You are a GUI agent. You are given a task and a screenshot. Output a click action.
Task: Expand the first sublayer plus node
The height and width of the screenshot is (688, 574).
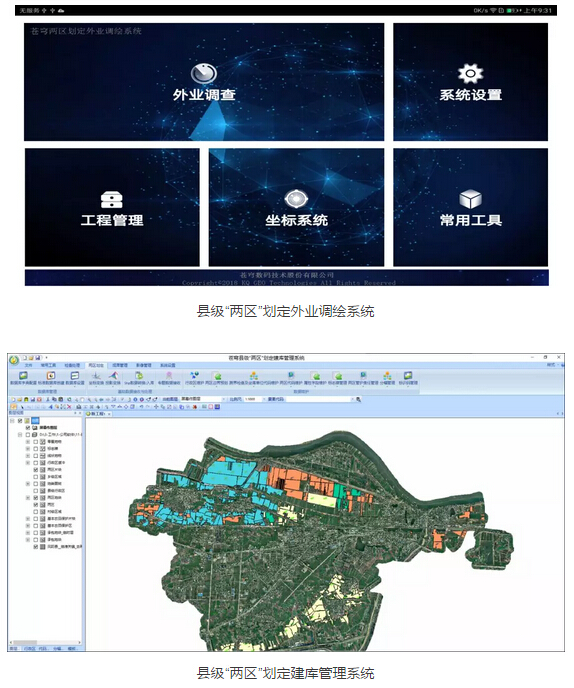pyautogui.click(x=28, y=442)
